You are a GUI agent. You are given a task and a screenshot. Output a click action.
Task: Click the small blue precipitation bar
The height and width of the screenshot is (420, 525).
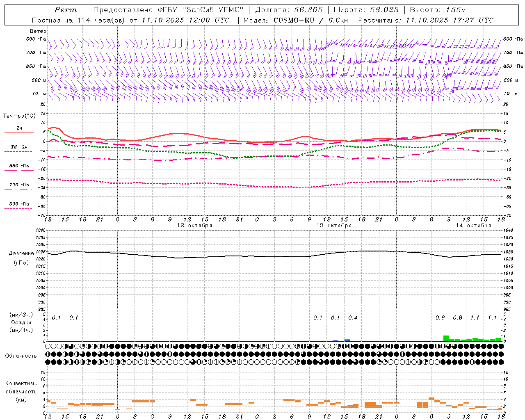[x=335, y=341]
